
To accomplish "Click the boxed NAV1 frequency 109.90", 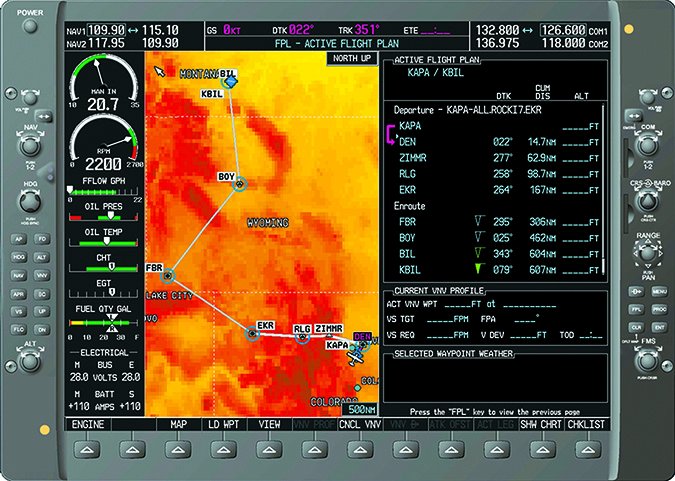I will (107, 30).
